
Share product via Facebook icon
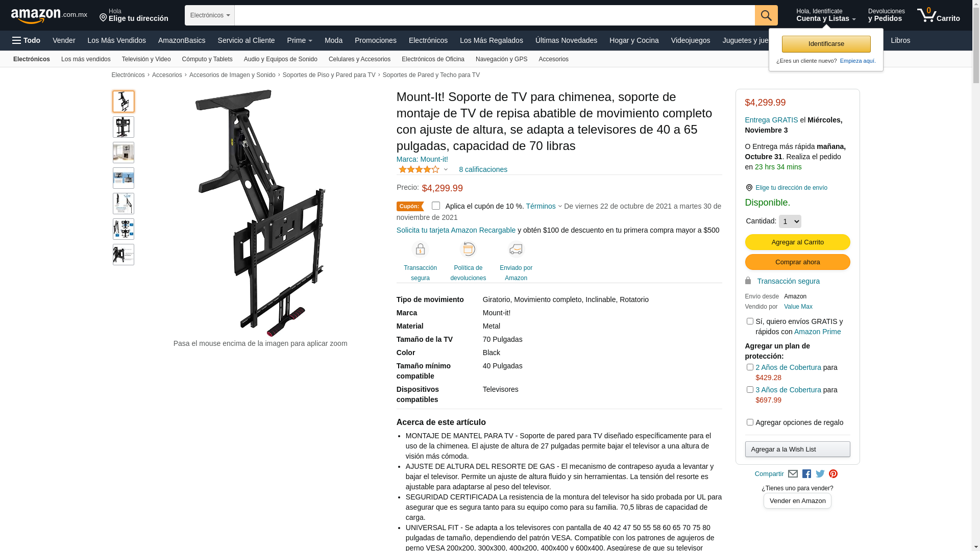(806, 474)
